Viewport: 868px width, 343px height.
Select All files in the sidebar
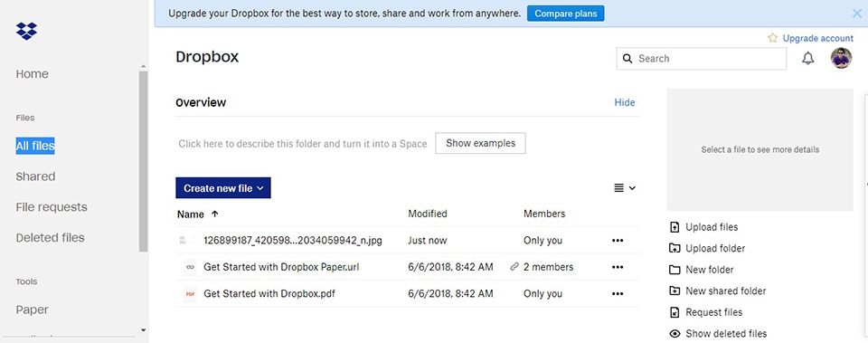click(x=35, y=146)
